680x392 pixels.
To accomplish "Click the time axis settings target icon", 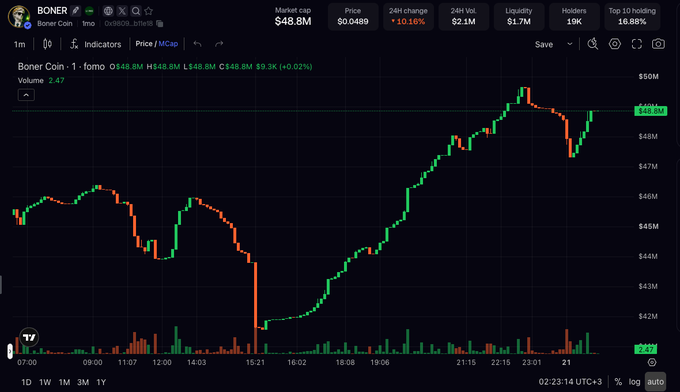I will tap(652, 362).
